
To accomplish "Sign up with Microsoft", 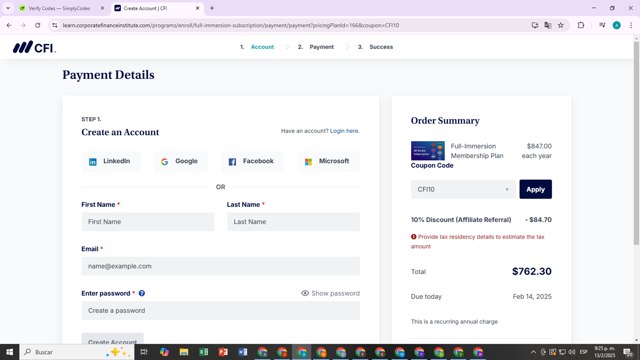I will coord(329,161).
